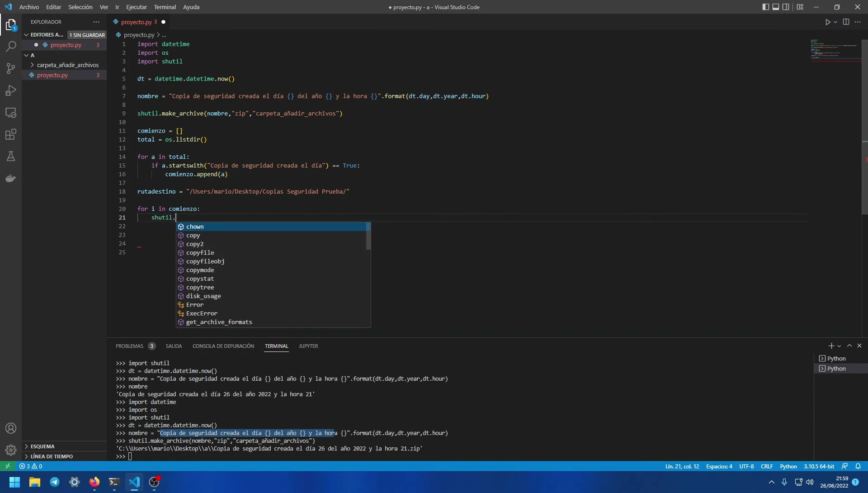Toggle the bottom panel layout button
This screenshot has width=868, height=493.
776,7
